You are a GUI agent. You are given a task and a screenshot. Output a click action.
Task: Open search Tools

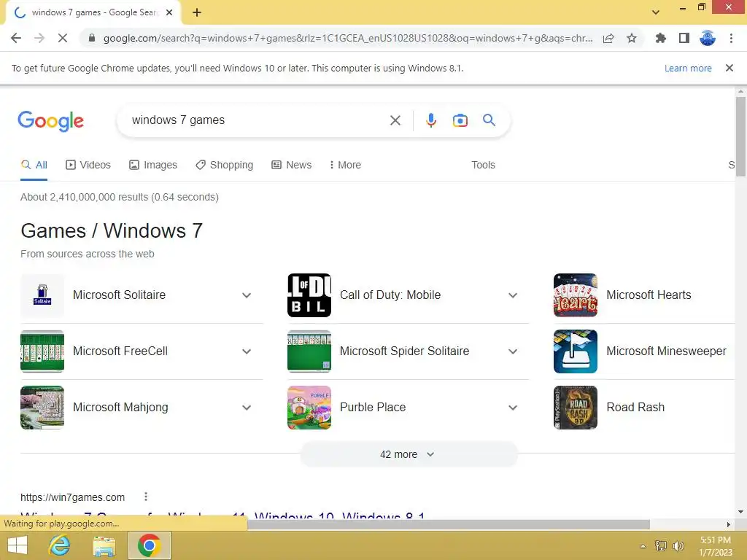pyautogui.click(x=483, y=166)
